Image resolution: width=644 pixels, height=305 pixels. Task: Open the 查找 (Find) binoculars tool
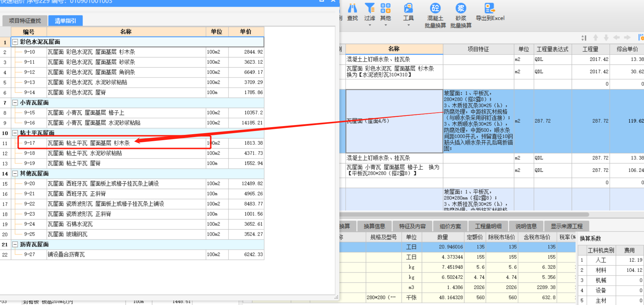352,12
